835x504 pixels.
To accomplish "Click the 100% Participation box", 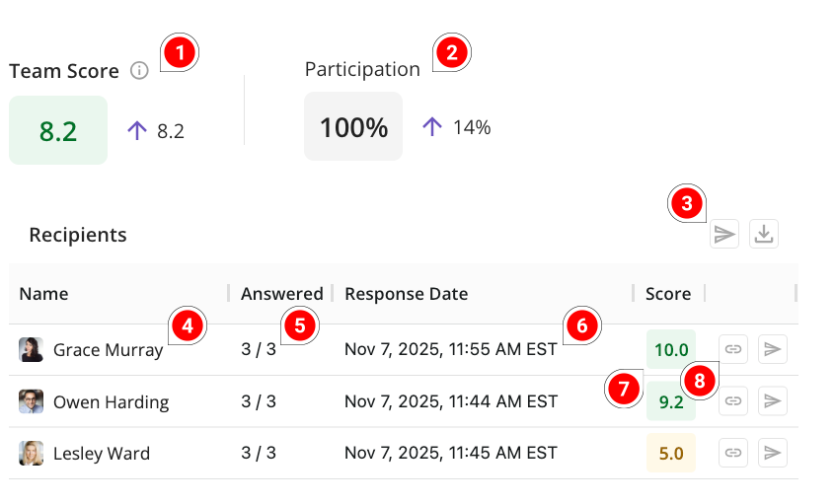I will tap(353, 126).
